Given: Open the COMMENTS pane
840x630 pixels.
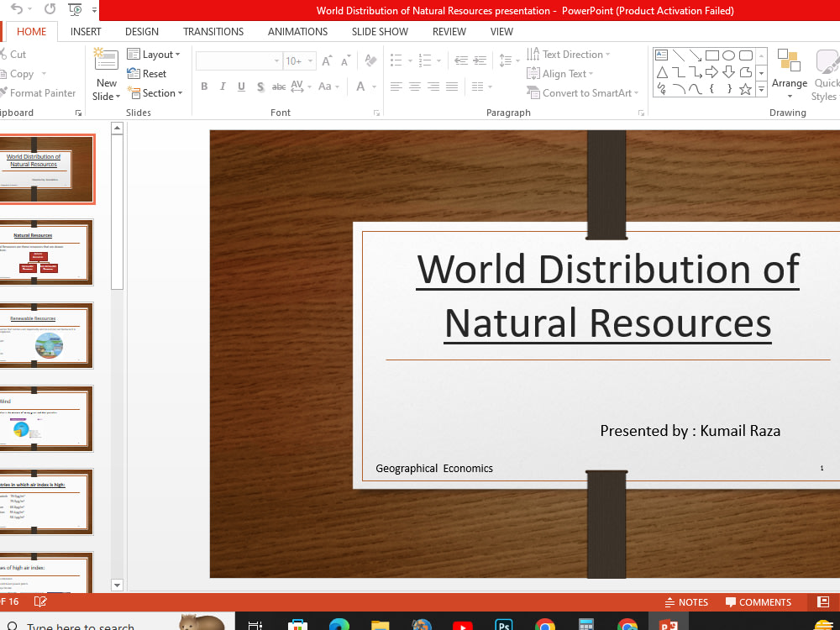Looking at the screenshot, I should pyautogui.click(x=759, y=602).
